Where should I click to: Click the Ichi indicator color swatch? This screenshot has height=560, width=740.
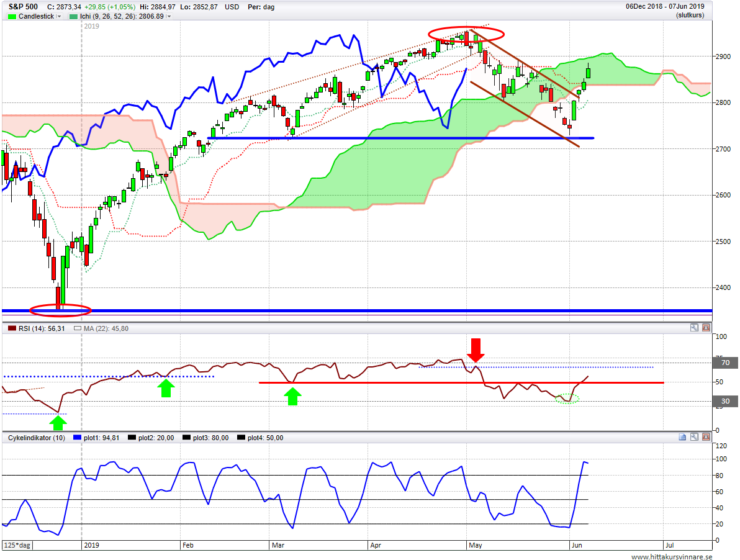(74, 17)
